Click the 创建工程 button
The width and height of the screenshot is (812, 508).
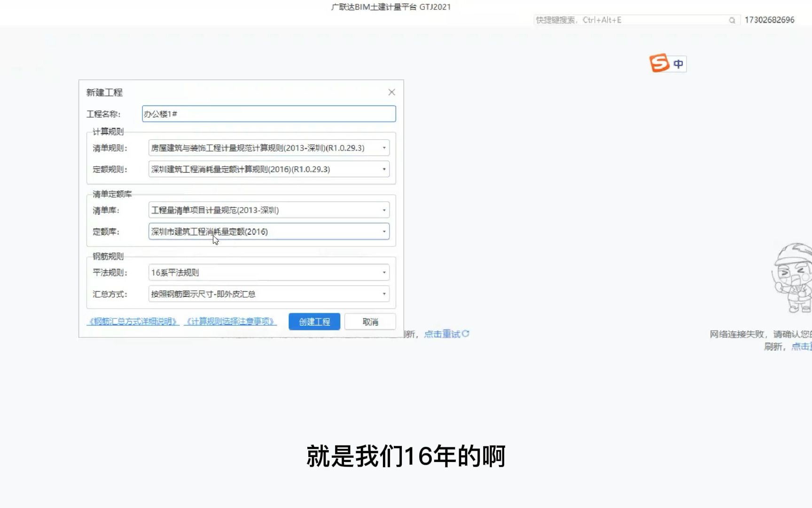314,322
